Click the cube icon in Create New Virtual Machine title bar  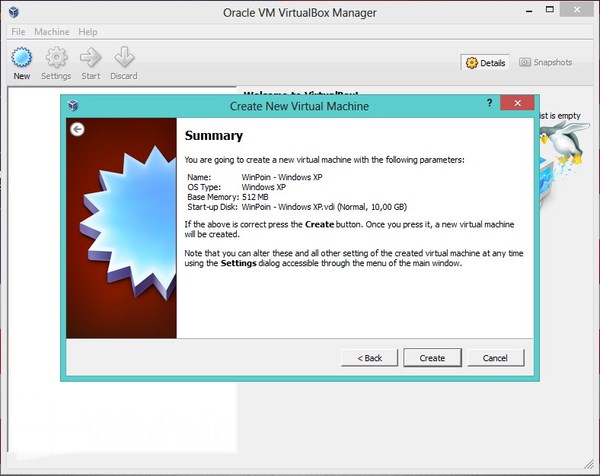[73, 105]
